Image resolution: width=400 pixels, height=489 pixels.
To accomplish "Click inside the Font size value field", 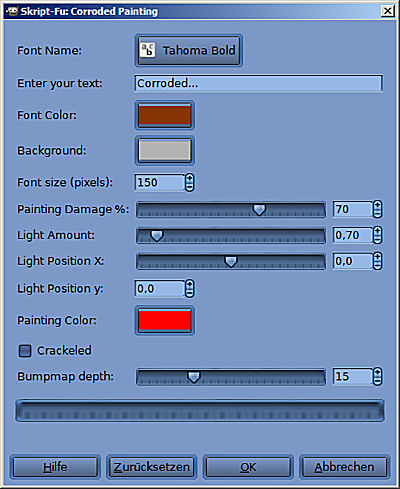I will pyautogui.click(x=160, y=183).
